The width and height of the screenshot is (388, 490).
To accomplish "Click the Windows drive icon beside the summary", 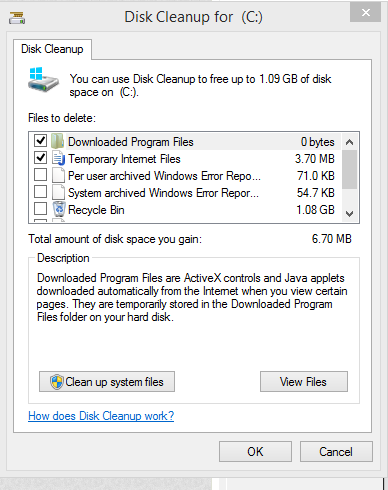I will coord(43,79).
